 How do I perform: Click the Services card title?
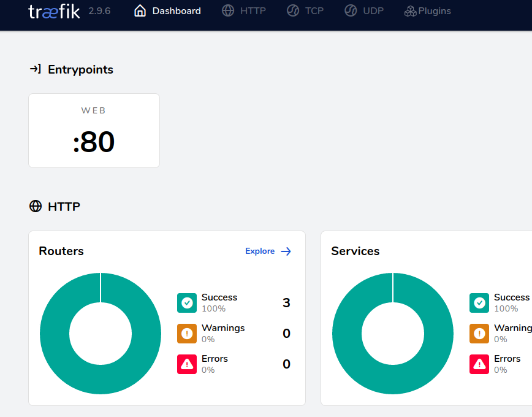pyautogui.click(x=354, y=251)
